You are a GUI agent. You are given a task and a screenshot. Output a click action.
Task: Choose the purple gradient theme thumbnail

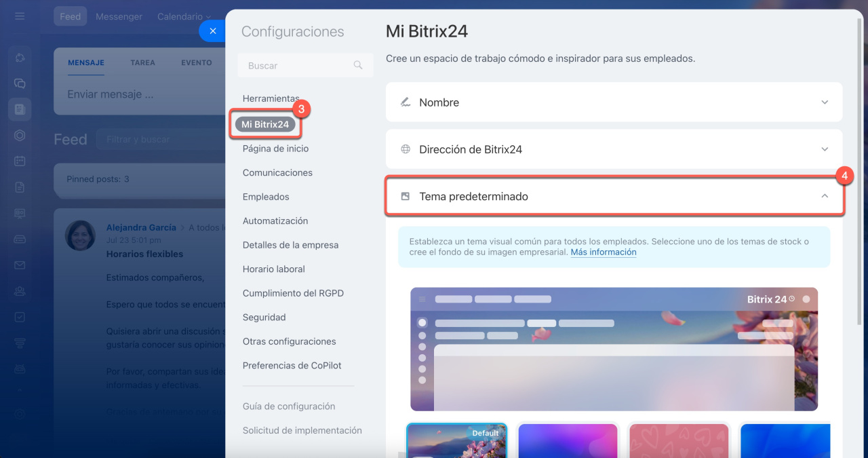tap(568, 441)
